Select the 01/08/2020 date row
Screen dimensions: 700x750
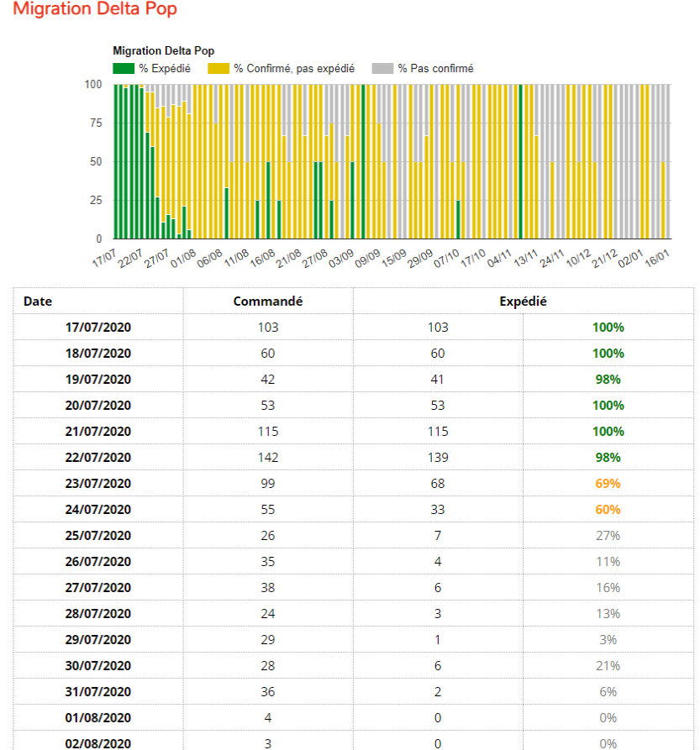(x=98, y=717)
